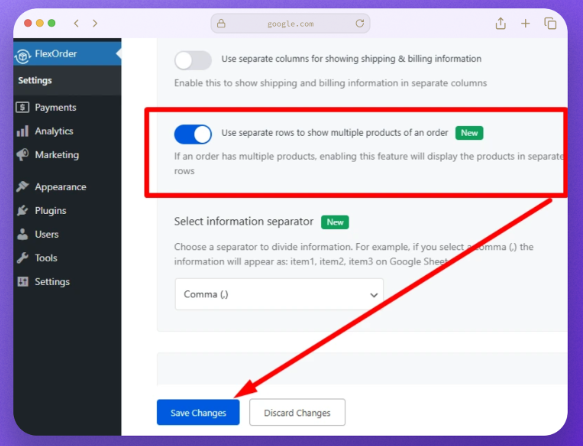Click the yellow minimize window button
This screenshot has width=583, height=446.
(x=40, y=23)
